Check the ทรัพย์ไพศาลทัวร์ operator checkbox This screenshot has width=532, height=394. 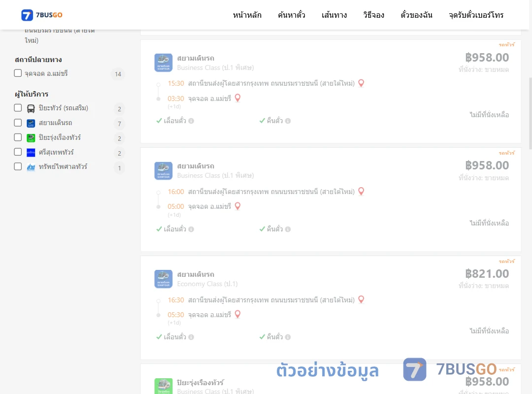[x=18, y=166]
